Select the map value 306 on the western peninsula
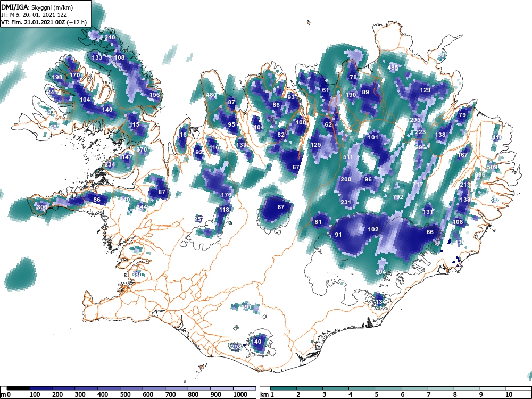 pyautogui.click(x=42, y=207)
